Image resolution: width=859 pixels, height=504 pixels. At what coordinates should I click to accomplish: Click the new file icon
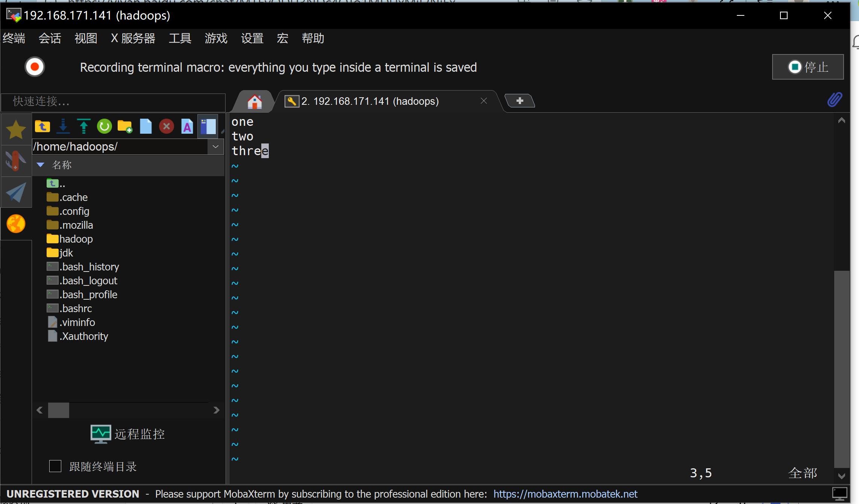[145, 126]
